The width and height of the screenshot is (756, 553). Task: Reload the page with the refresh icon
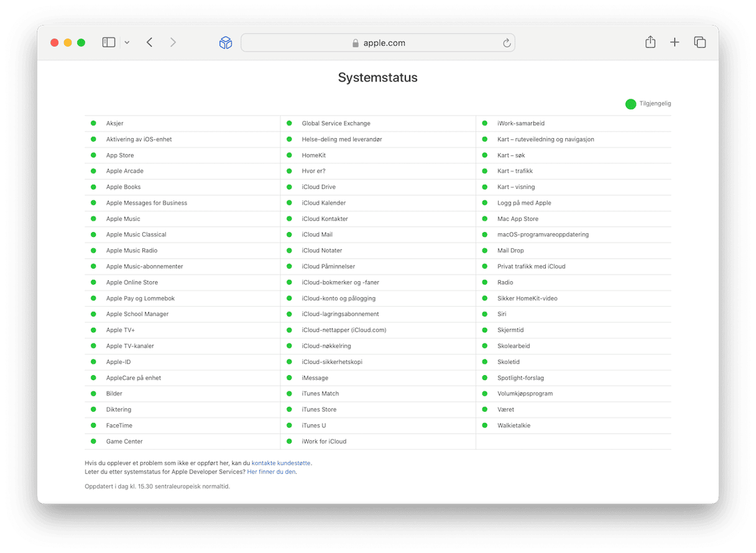[507, 43]
